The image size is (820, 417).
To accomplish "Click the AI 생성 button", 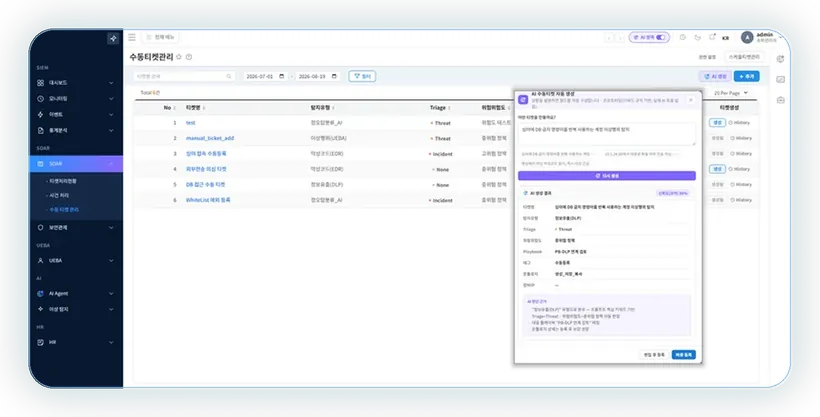I will coord(715,76).
